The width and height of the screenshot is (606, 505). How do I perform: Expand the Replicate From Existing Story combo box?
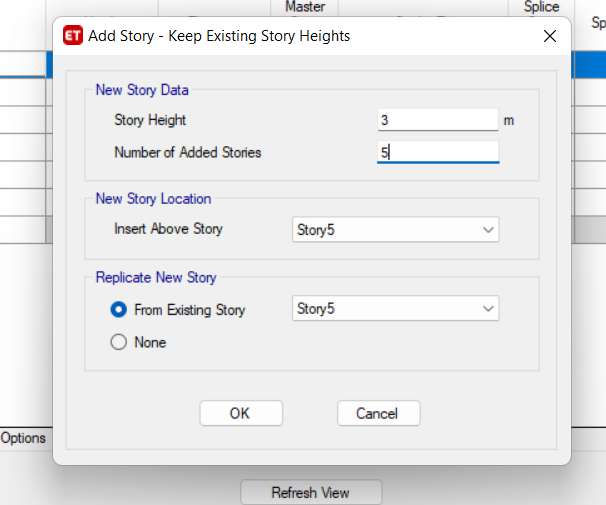395,308
